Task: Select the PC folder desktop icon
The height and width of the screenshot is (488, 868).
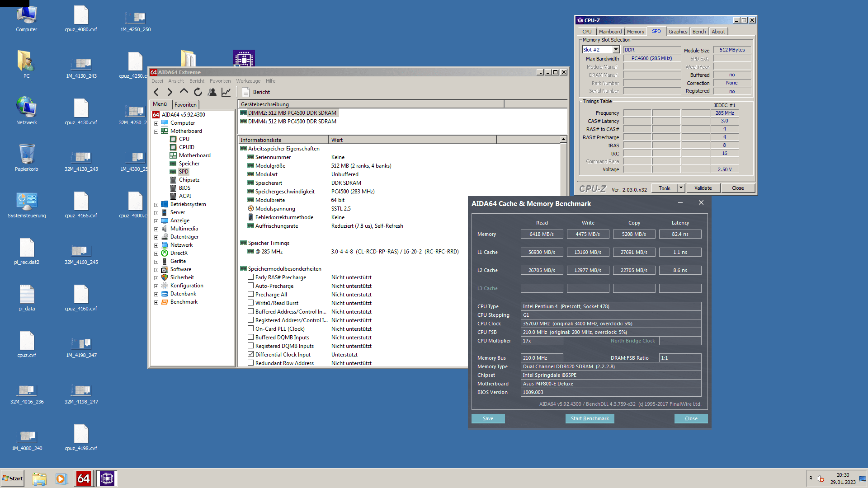Action: [x=27, y=65]
